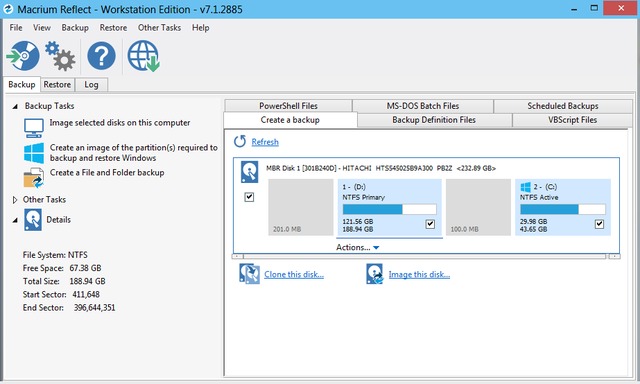This screenshot has width=640, height=384.
Task: Uncheck the C: partition checkbox
Action: pyautogui.click(x=599, y=224)
